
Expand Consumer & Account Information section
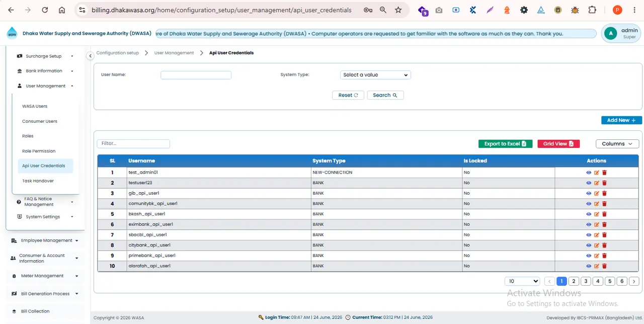coord(45,258)
